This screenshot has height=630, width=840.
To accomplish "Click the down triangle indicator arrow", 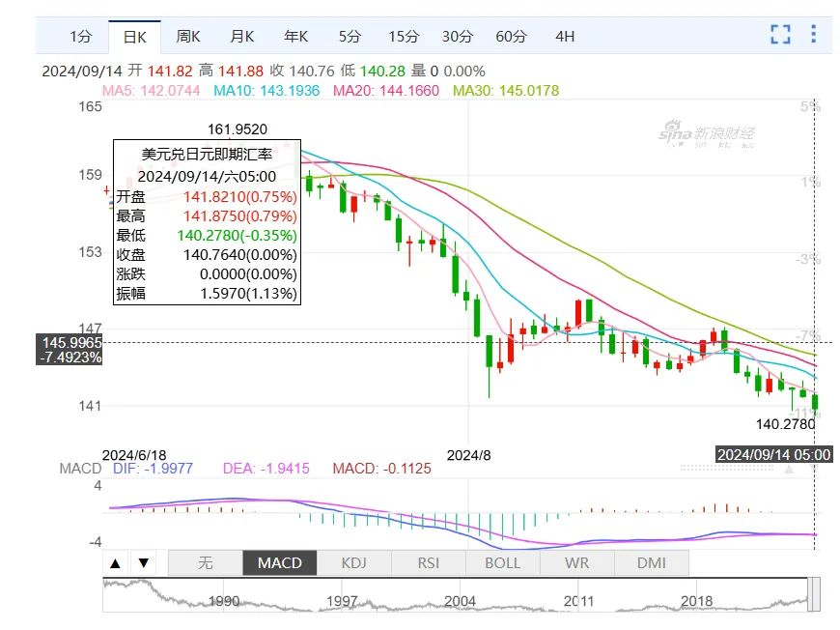I will tap(144, 563).
